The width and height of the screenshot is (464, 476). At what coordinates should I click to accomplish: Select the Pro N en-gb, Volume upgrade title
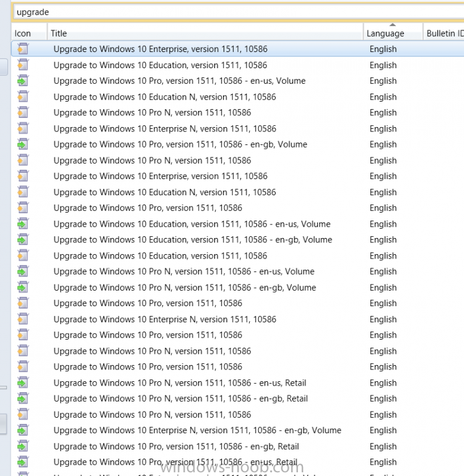pyautogui.click(x=185, y=287)
